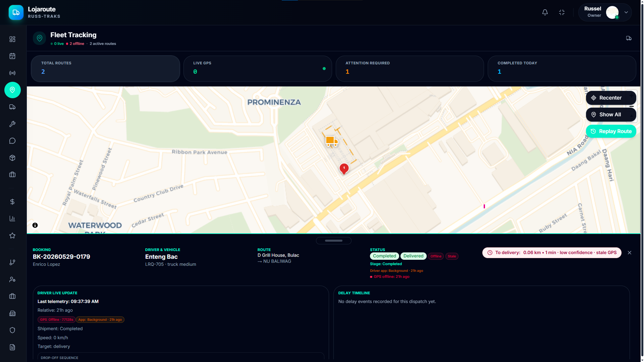This screenshot has height=362, width=644.
Task: Click the Delivered status badge
Action: 413,256
